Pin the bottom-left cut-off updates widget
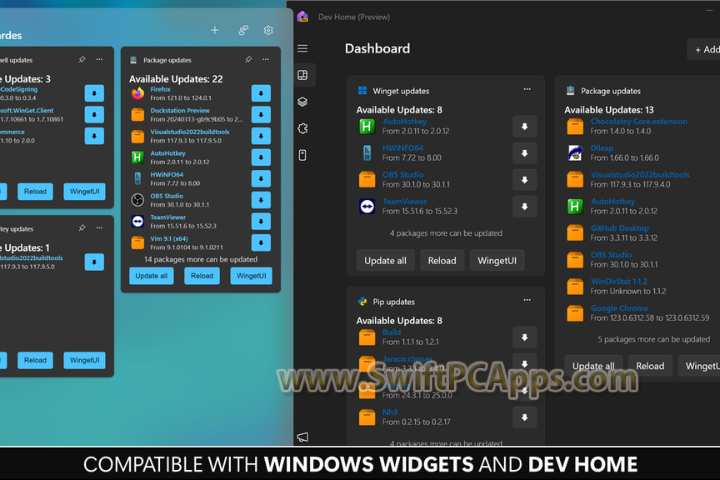The height and width of the screenshot is (480, 720). pyautogui.click(x=82, y=228)
